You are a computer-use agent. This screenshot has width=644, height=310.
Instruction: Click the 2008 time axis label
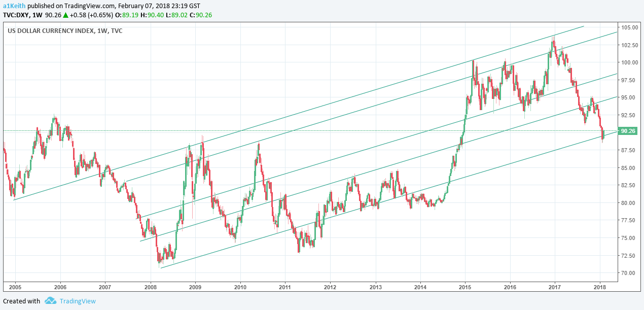click(150, 286)
